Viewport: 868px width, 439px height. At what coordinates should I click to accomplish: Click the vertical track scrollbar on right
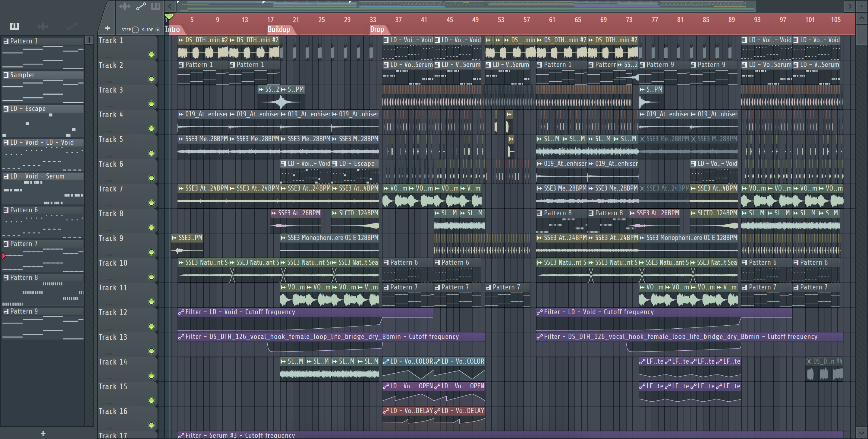(x=862, y=35)
